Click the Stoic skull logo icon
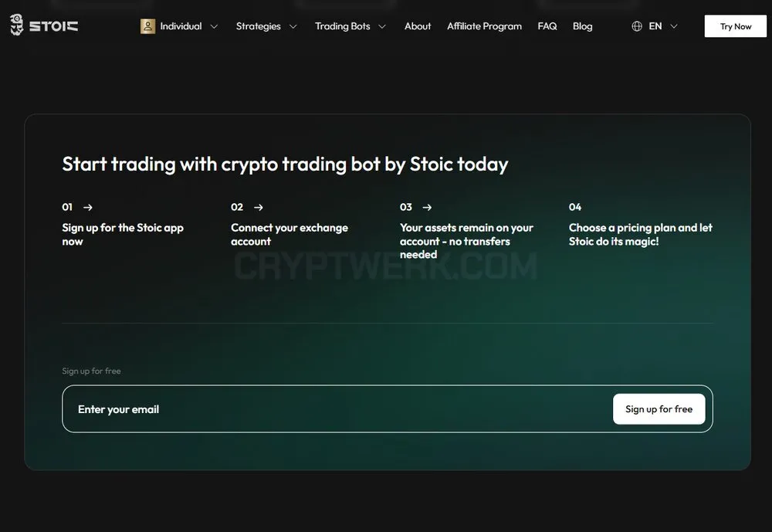Image resolution: width=772 pixels, height=532 pixels. coord(17,25)
